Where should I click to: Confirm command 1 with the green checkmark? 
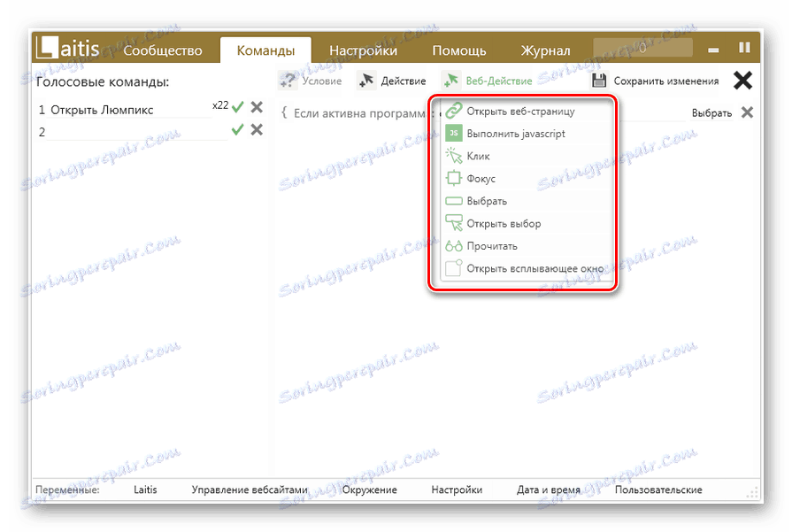[x=237, y=107]
